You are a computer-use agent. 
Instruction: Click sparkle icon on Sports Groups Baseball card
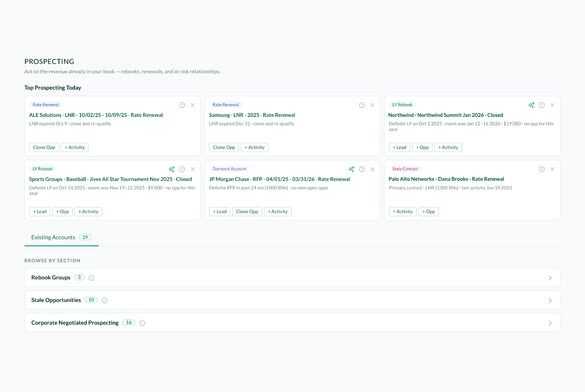(x=172, y=169)
